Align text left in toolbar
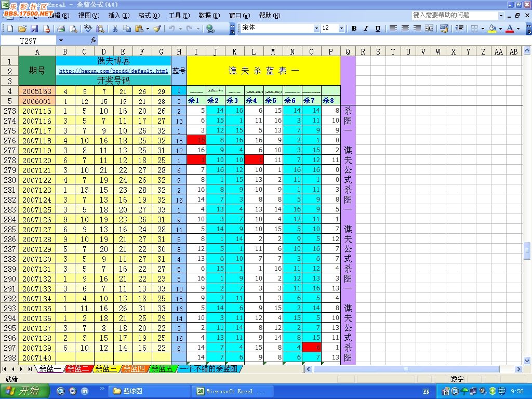Viewport: 532px width, 399px height. (x=393, y=29)
